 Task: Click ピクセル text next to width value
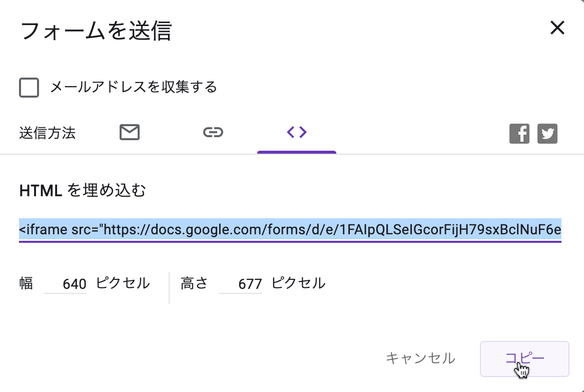[123, 283]
